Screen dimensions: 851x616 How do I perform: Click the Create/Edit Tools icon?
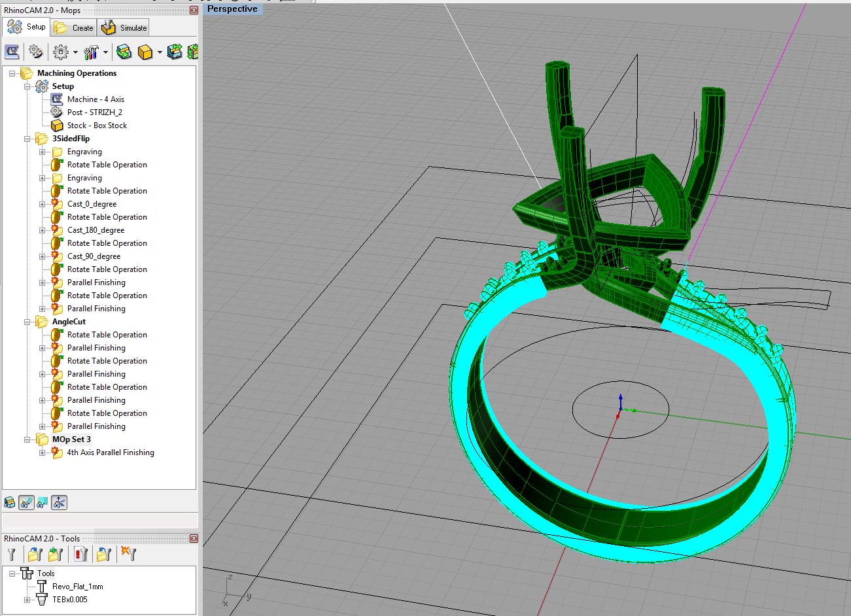click(x=12, y=555)
